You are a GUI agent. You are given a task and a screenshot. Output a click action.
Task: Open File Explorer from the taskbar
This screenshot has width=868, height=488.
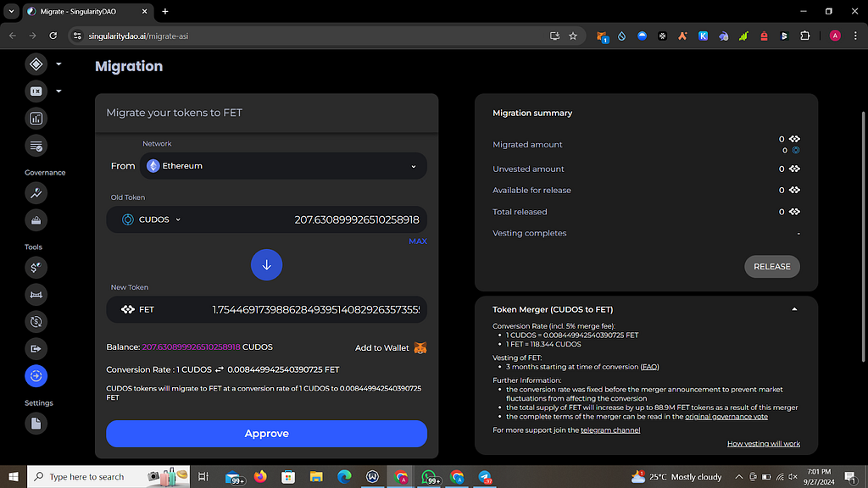click(x=316, y=476)
